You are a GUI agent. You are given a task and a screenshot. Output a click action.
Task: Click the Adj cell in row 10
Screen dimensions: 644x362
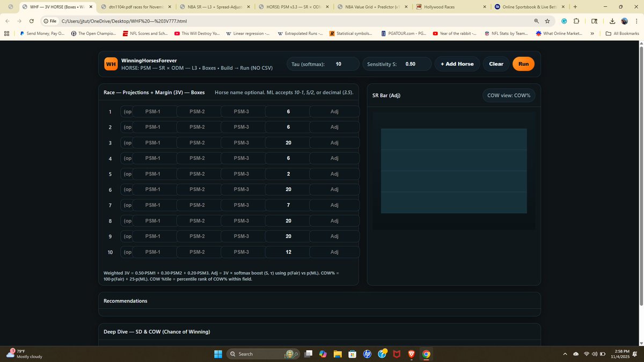point(334,252)
